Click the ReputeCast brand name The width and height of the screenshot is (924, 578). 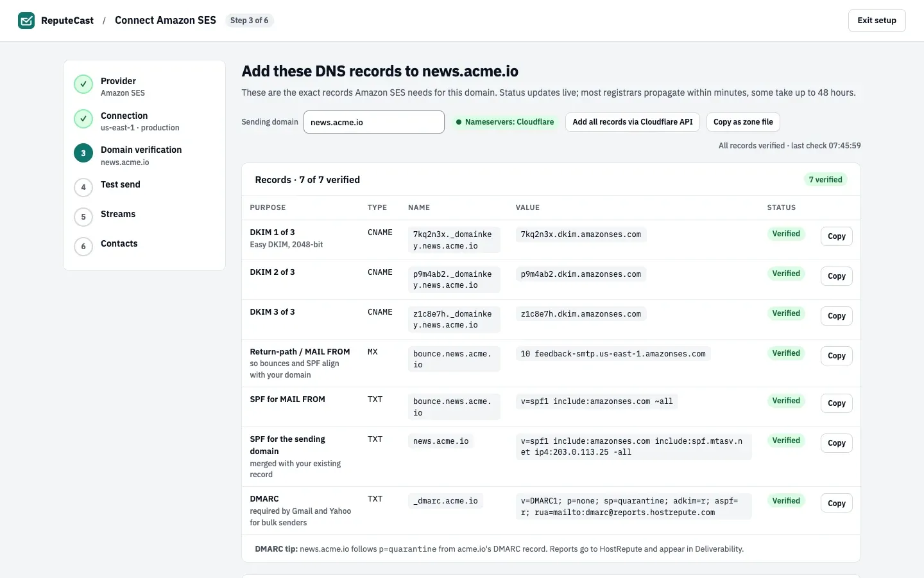67,21
